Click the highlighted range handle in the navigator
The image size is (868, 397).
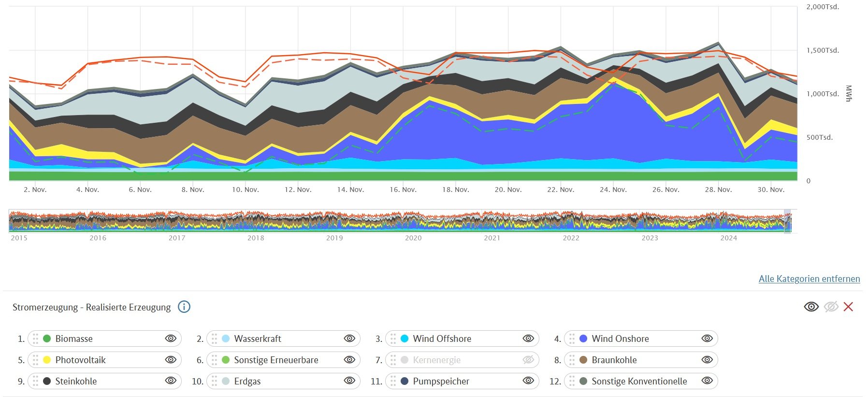coord(788,221)
